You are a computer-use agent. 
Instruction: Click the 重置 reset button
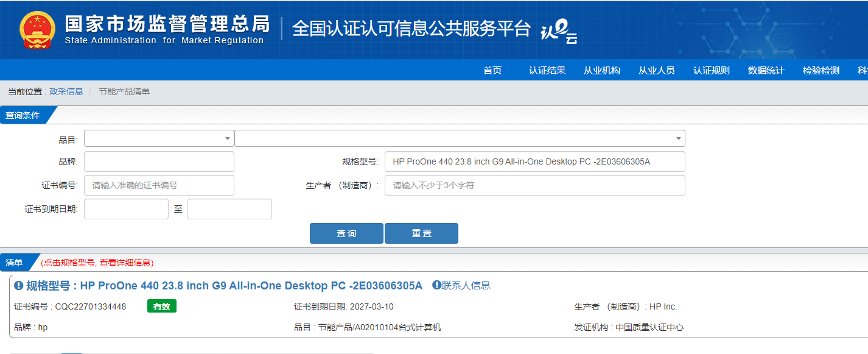click(421, 233)
